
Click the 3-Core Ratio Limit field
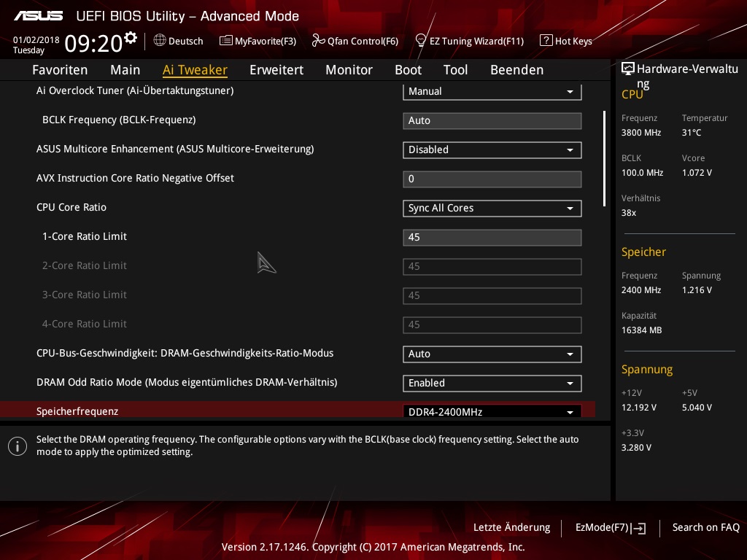pos(492,296)
